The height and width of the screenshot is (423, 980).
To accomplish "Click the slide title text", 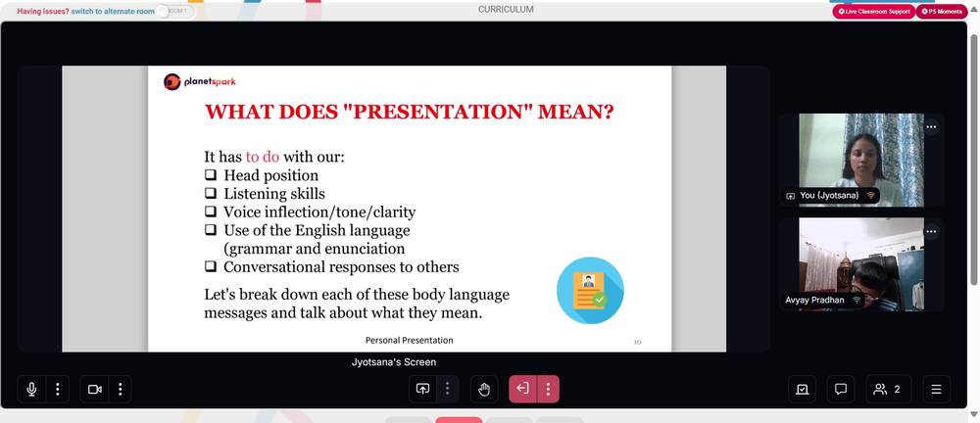I will (410, 113).
